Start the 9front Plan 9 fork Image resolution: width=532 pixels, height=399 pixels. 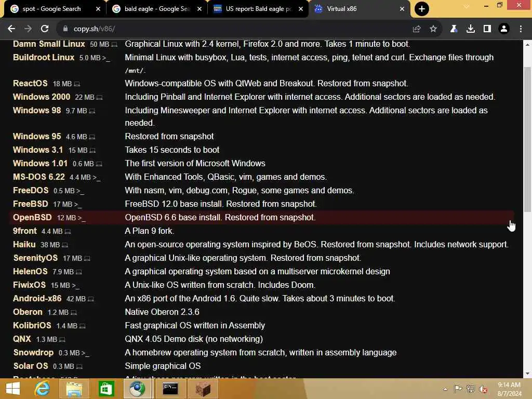[x=24, y=231]
